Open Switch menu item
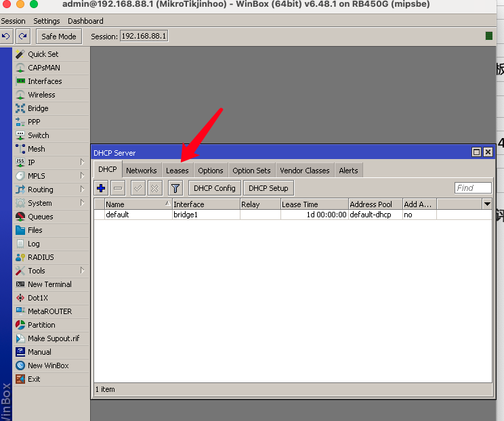Viewport: 504px width, 421px height. click(x=51, y=135)
